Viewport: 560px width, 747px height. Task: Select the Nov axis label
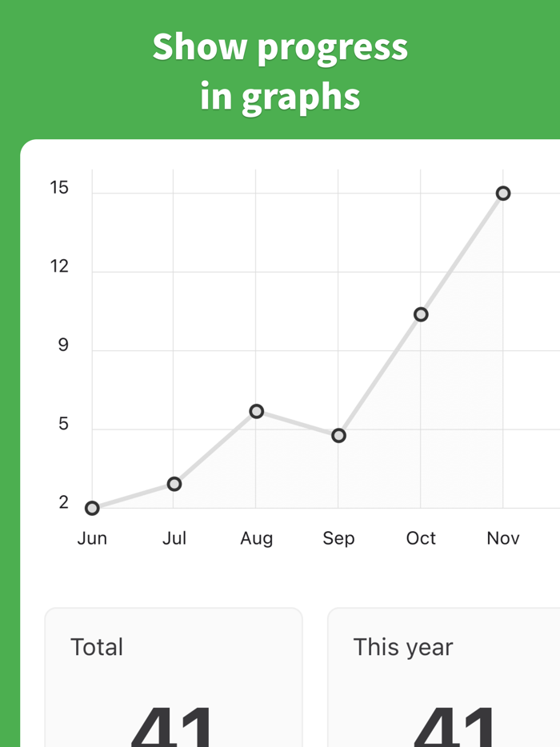point(502,538)
